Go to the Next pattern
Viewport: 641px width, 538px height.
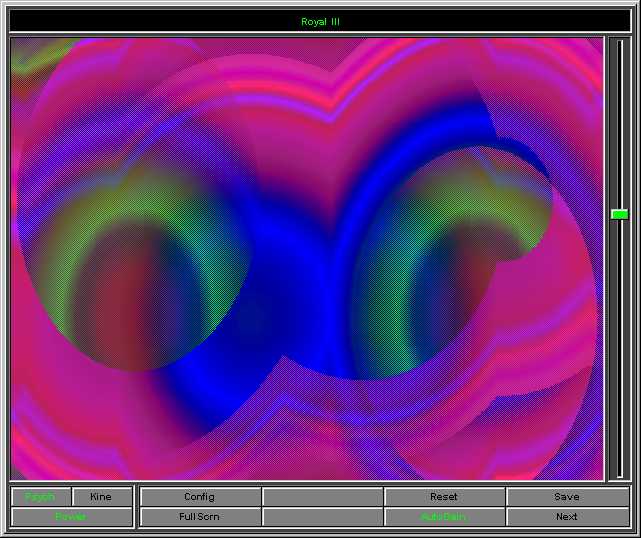tap(567, 517)
